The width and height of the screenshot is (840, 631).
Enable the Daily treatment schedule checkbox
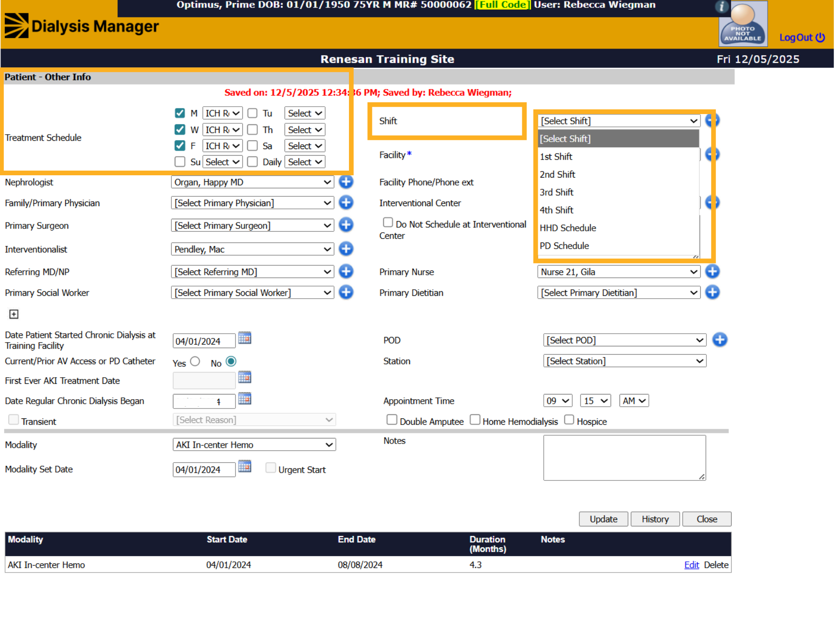pos(252,162)
